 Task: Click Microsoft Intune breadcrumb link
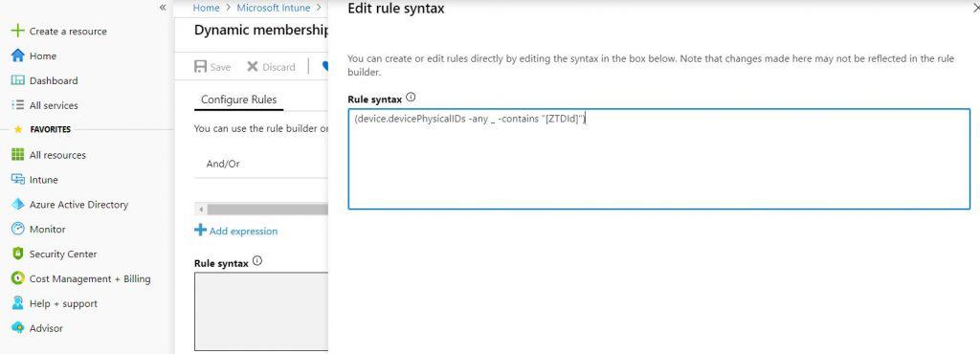click(273, 8)
